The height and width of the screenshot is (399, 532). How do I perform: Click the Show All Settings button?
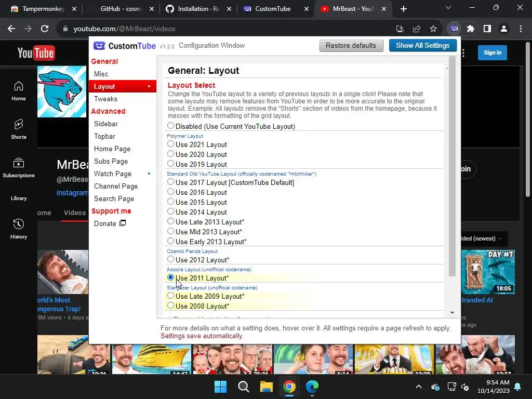(x=423, y=46)
